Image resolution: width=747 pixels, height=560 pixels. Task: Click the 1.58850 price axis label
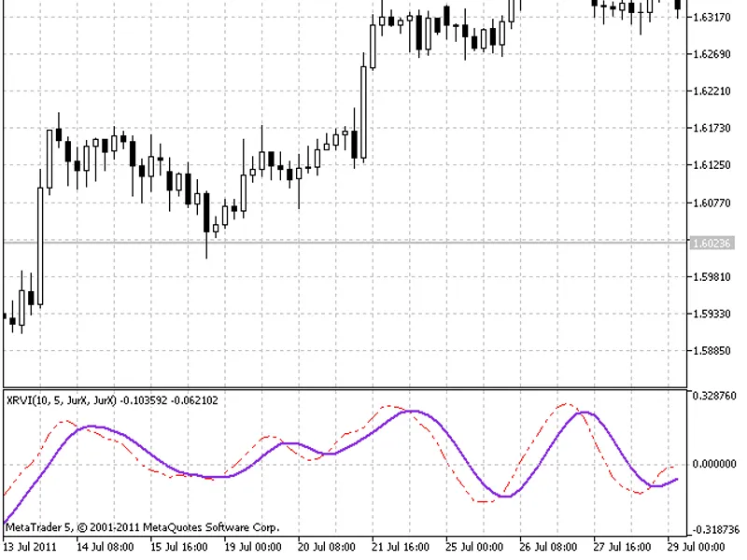[x=712, y=351]
